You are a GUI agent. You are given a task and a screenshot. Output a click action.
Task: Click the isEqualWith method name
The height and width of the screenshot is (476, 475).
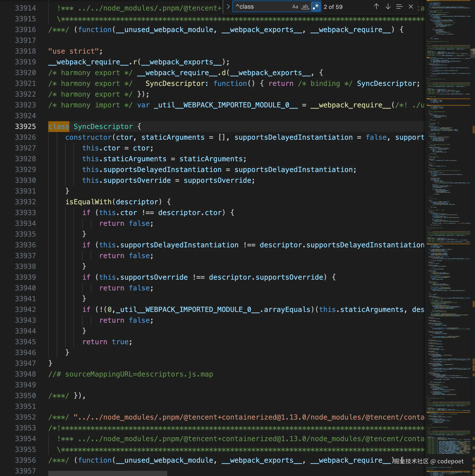coord(88,202)
